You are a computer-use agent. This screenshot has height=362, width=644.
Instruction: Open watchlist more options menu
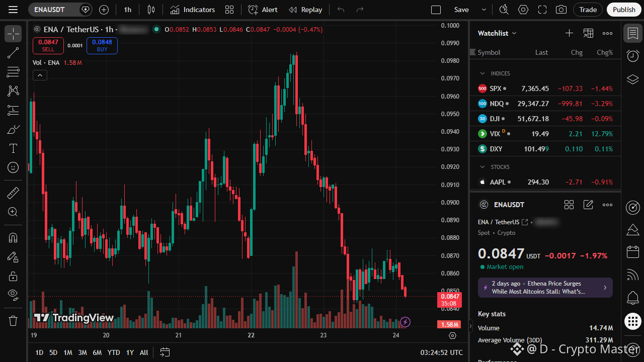[607, 33]
